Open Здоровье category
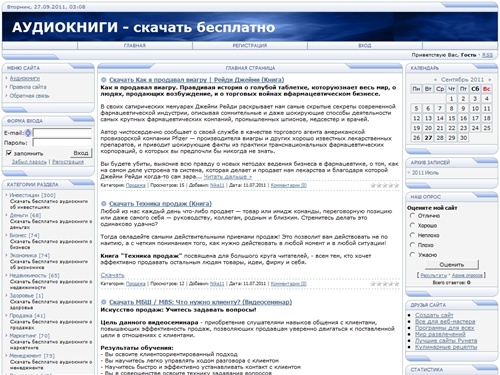Viewport: 500px width, 375px height. [x=26, y=295]
